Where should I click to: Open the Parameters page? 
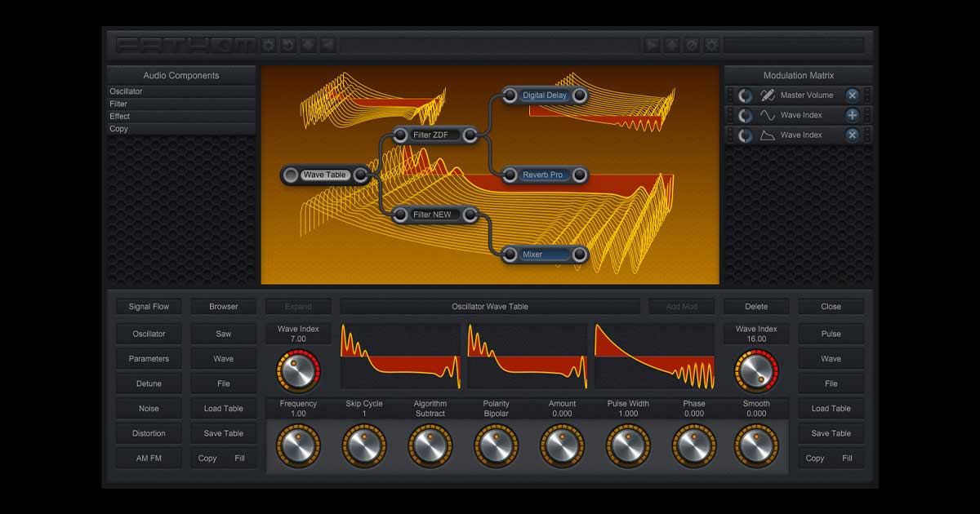click(x=149, y=359)
